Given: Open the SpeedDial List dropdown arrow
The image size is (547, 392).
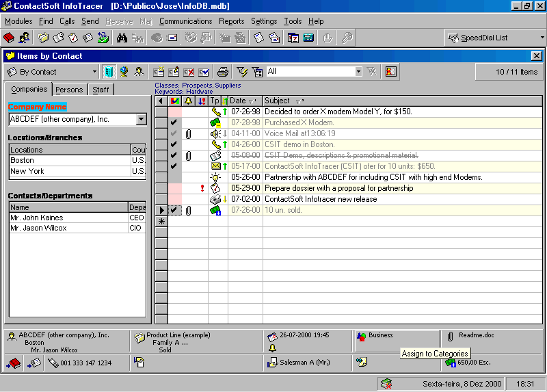Looking at the screenshot, I should (x=542, y=38).
